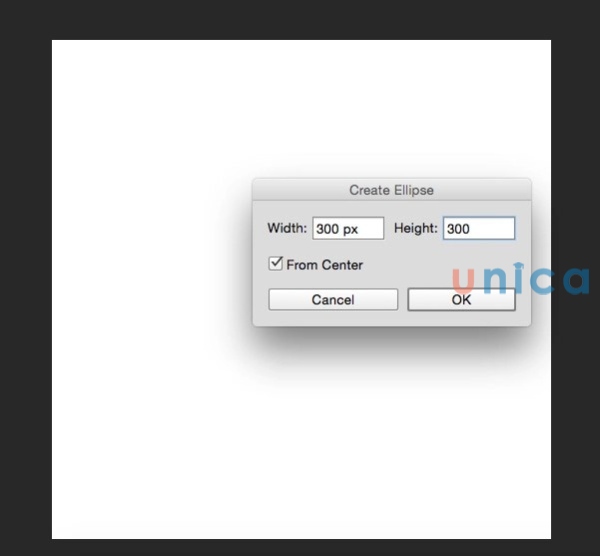
Task: Place cursor after 300 in Height field
Action: click(471, 229)
